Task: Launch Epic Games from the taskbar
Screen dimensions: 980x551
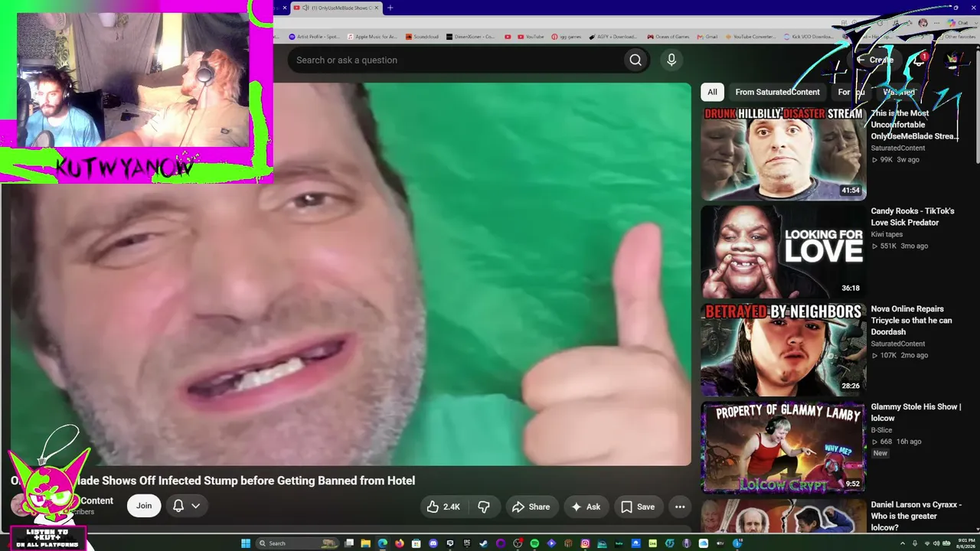Action: (x=467, y=543)
